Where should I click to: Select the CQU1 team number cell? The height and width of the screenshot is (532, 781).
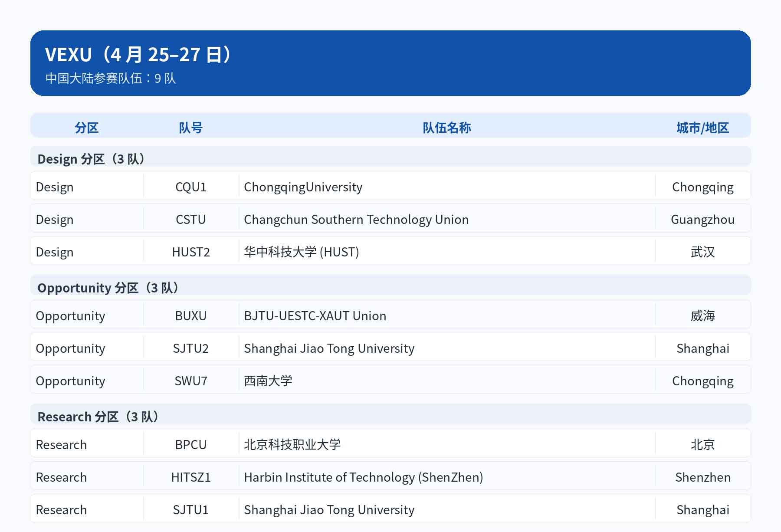pos(190,187)
